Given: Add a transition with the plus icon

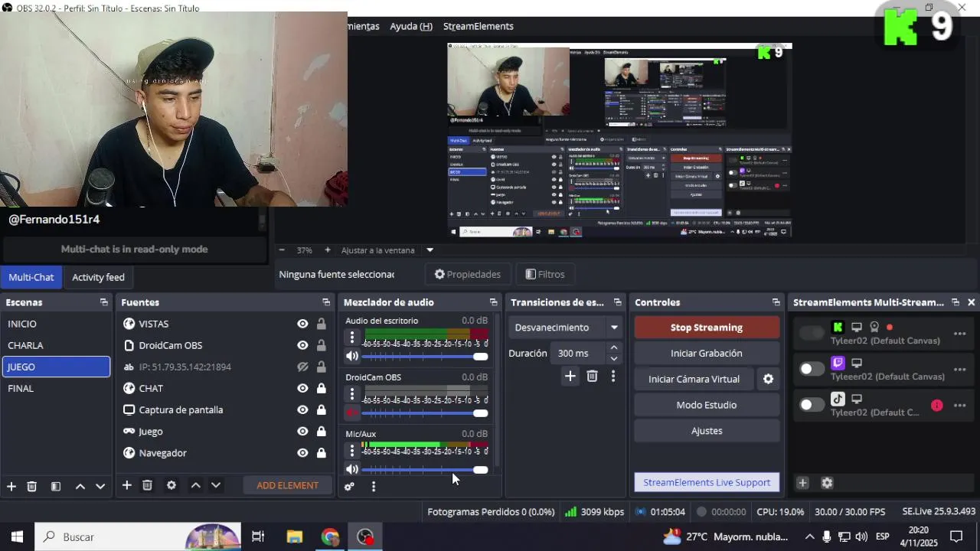Looking at the screenshot, I should [570, 376].
